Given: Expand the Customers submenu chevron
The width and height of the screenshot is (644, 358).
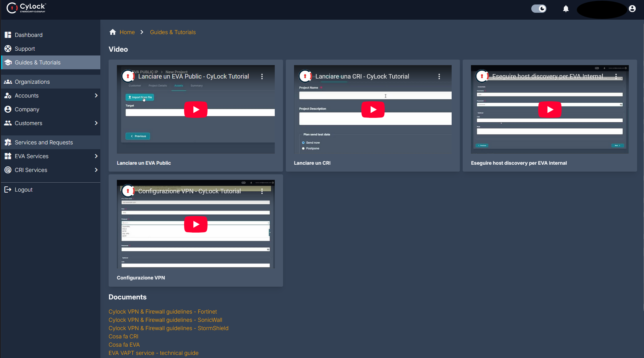Looking at the screenshot, I should (x=96, y=123).
